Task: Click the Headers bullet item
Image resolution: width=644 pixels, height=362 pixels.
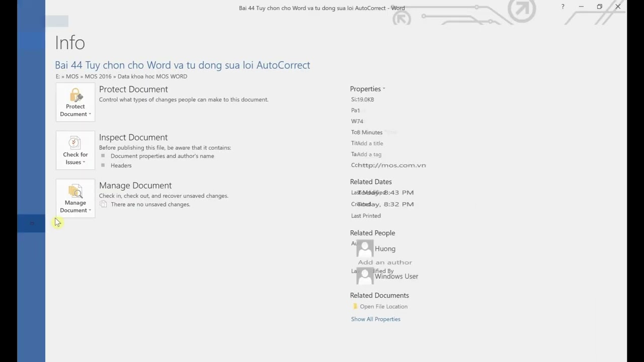Action: tap(121, 165)
